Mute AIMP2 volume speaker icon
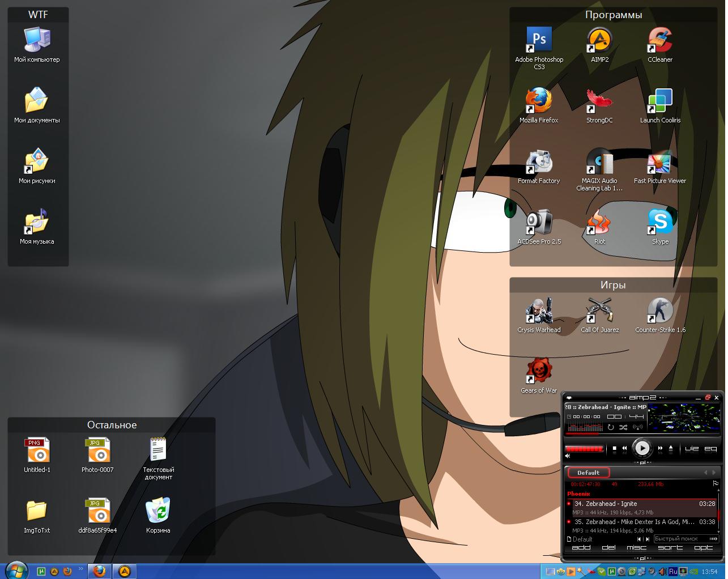Viewport: 728px width, 579px height. 568,455
